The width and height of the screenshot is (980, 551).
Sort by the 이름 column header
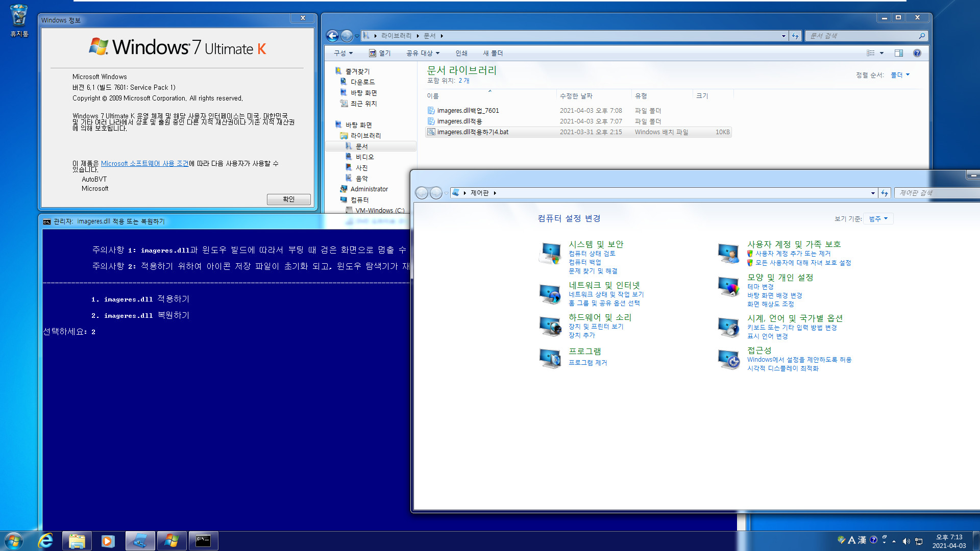(x=490, y=96)
